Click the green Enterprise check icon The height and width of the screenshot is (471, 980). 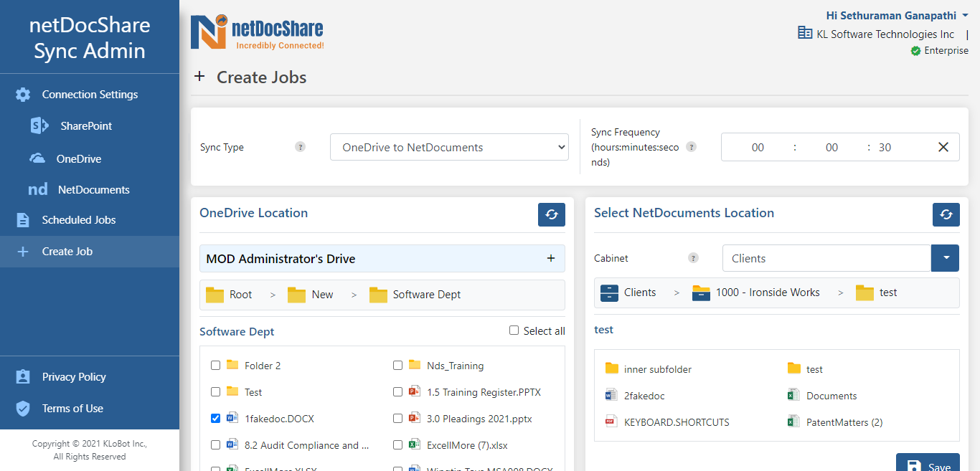click(x=915, y=51)
